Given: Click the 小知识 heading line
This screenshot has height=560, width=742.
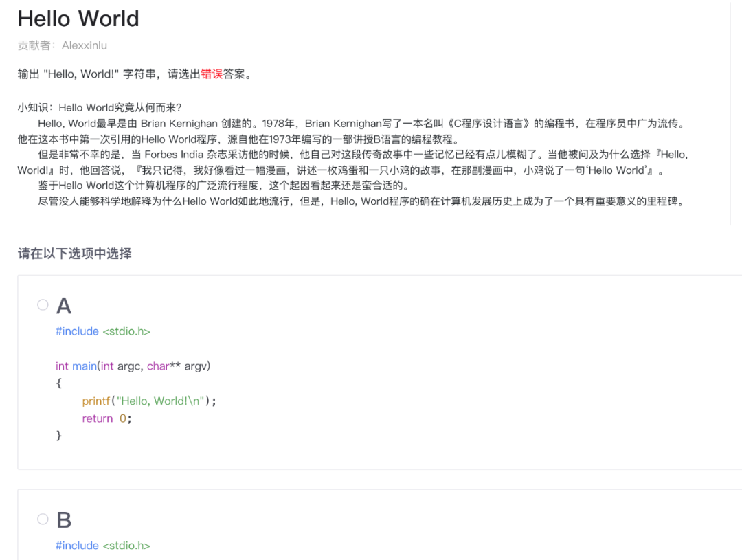Looking at the screenshot, I should point(100,107).
